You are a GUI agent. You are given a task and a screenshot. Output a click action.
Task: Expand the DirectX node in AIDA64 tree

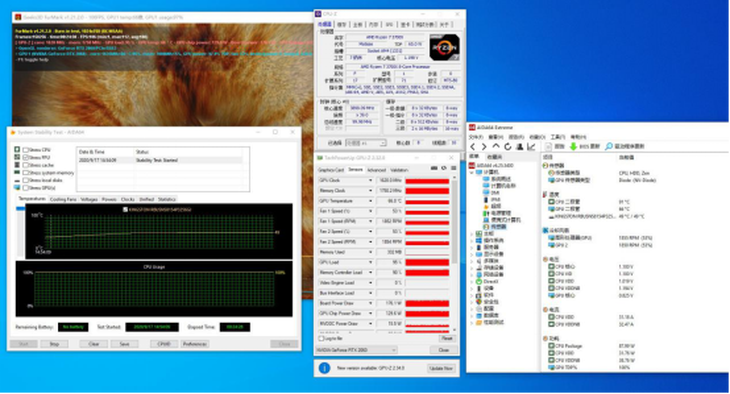pyautogui.click(x=472, y=282)
